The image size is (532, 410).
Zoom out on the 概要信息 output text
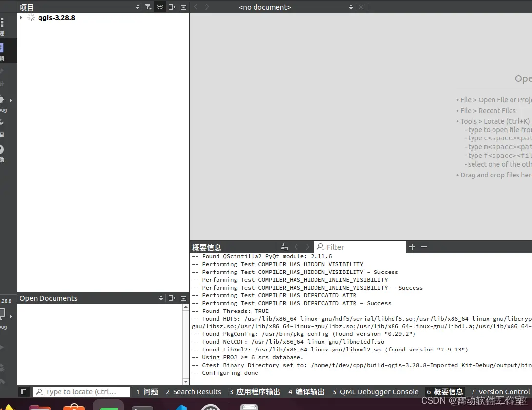tap(424, 247)
